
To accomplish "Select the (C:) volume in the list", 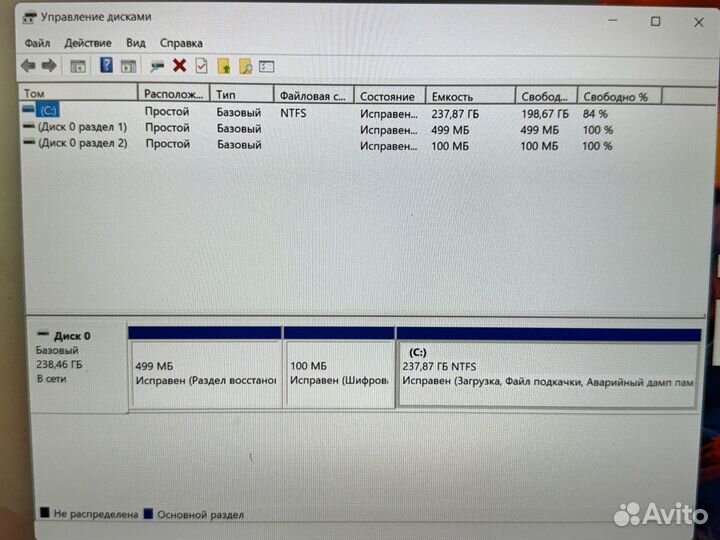I will (48, 110).
